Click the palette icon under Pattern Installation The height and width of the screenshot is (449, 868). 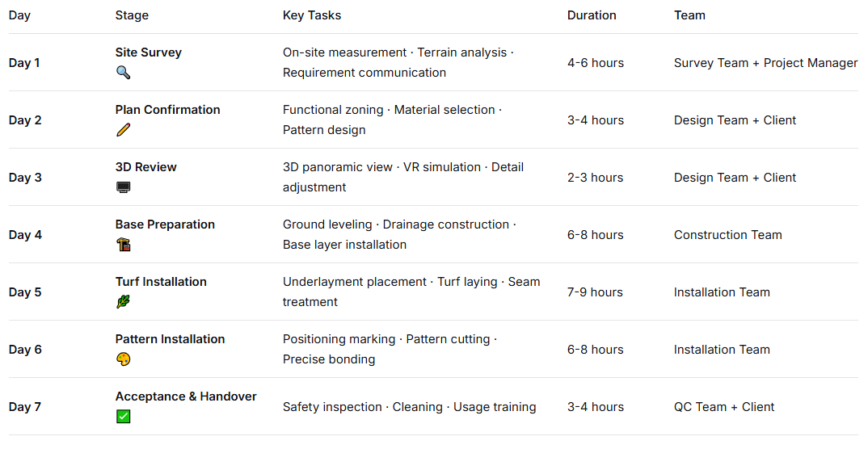pos(123,359)
